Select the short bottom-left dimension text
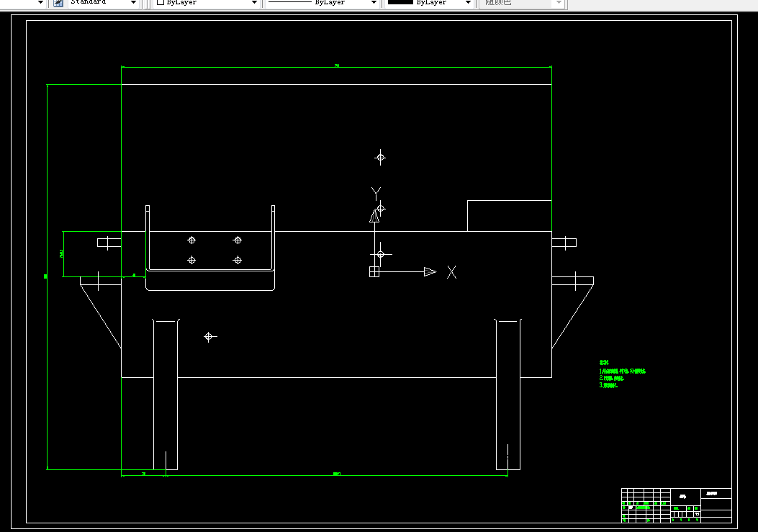The width and height of the screenshot is (758, 532). pos(143,474)
